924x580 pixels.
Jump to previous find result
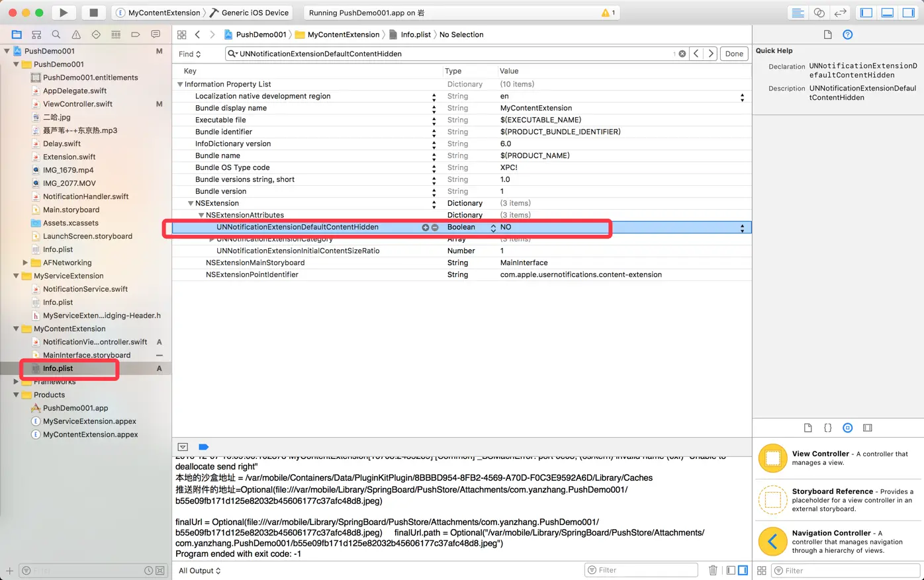[696, 54]
